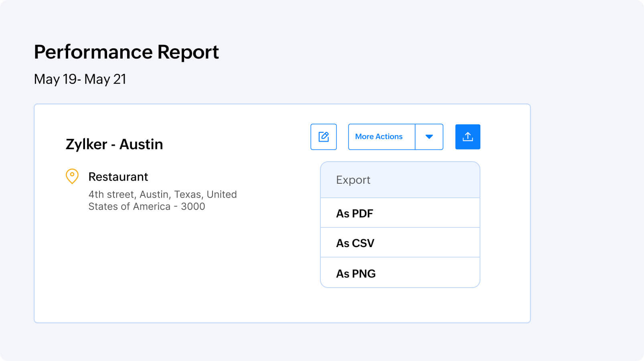
Task: Click the May 19- May 21 date range
Action: tap(80, 79)
